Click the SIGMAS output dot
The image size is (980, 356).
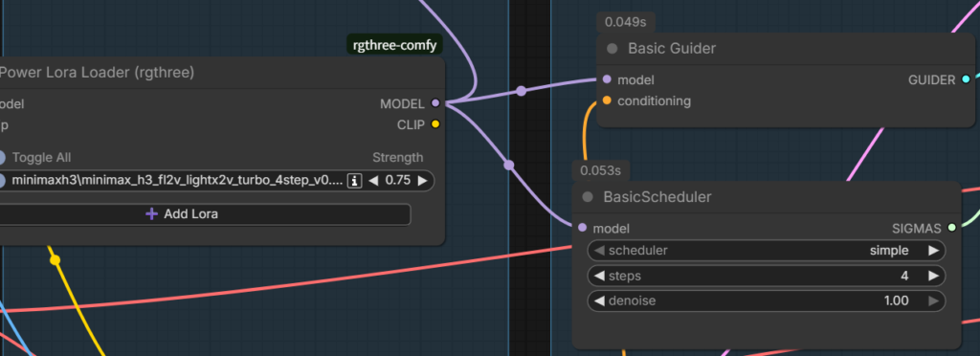pyautogui.click(x=952, y=228)
